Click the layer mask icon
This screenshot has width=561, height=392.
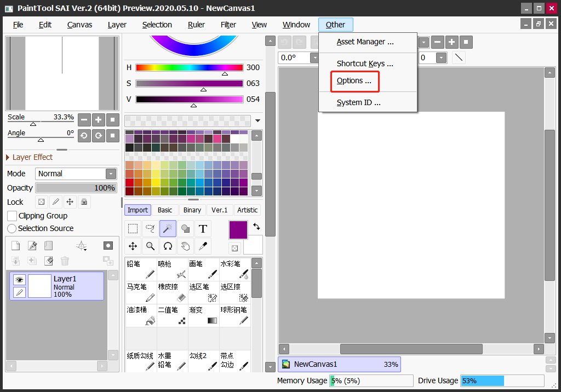(108, 245)
